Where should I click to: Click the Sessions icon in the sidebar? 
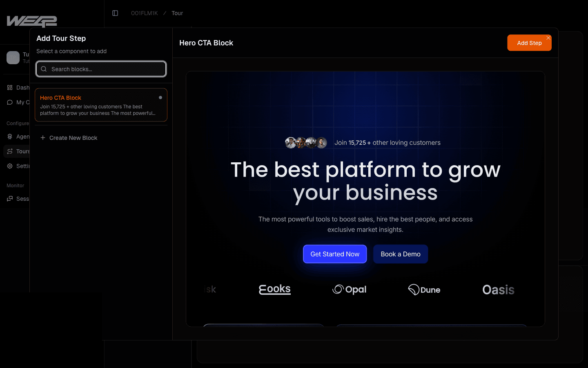pyautogui.click(x=10, y=199)
